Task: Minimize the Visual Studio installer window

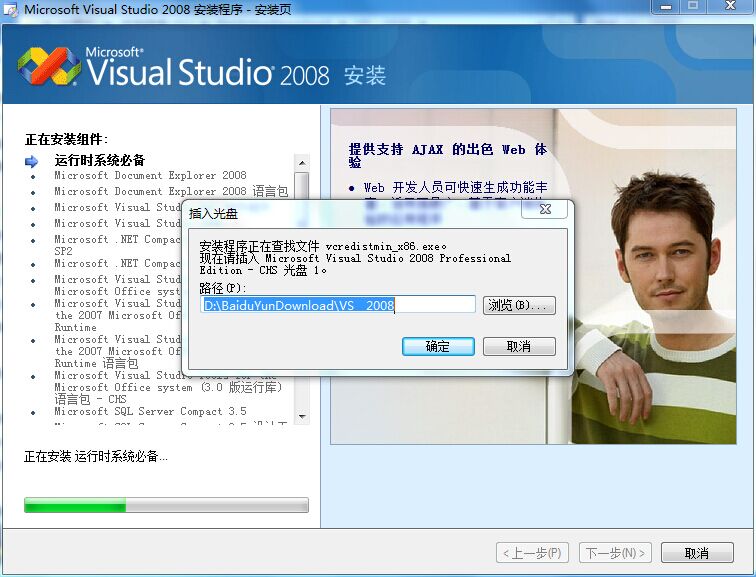Action: click(666, 7)
